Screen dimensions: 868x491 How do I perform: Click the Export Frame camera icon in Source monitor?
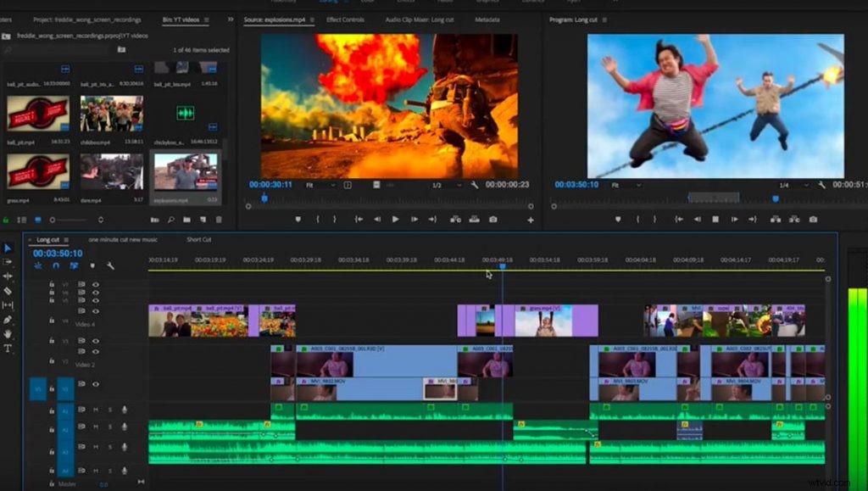click(x=492, y=219)
